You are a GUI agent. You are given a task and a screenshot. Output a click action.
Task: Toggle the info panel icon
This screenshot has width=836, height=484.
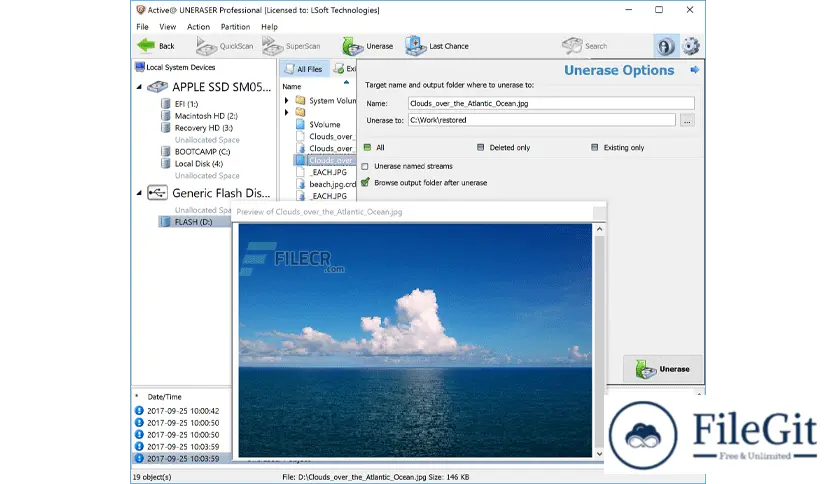coord(665,46)
